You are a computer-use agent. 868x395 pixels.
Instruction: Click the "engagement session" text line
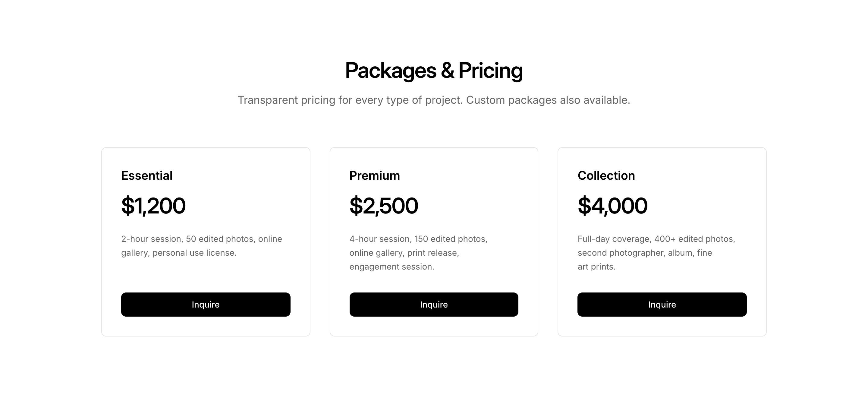pos(392,267)
